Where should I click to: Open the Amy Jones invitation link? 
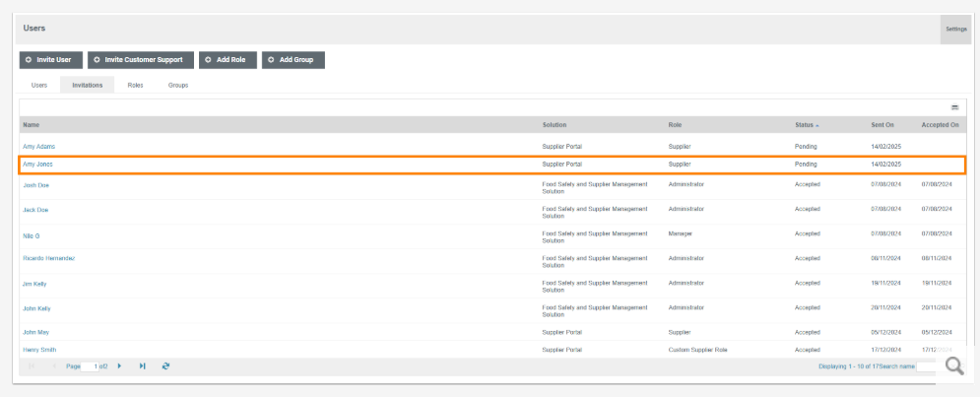(x=37, y=165)
